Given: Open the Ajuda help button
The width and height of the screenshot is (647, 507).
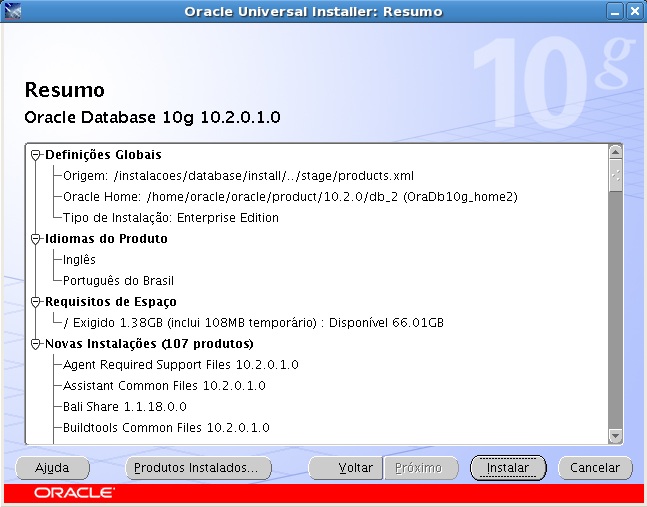Looking at the screenshot, I should (x=52, y=468).
